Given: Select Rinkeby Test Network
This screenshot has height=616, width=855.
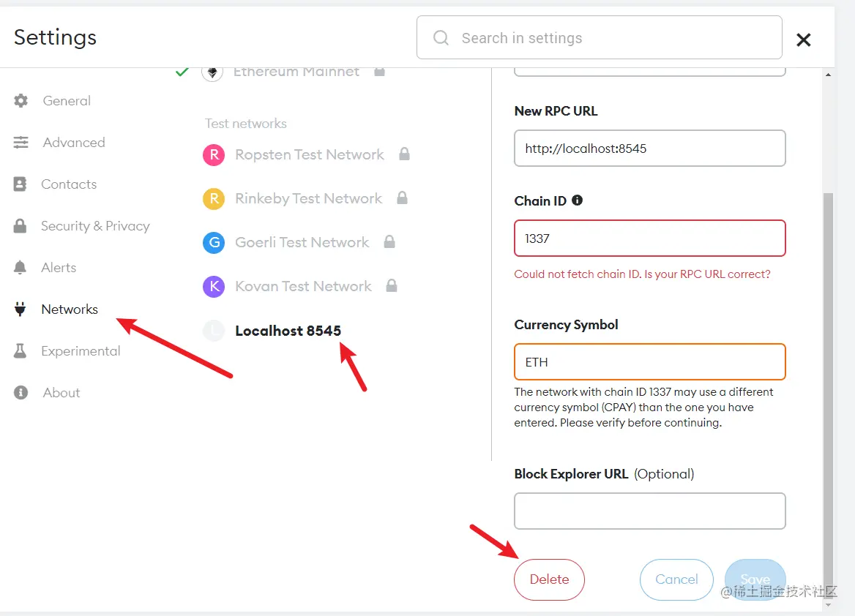Looking at the screenshot, I should 308,198.
